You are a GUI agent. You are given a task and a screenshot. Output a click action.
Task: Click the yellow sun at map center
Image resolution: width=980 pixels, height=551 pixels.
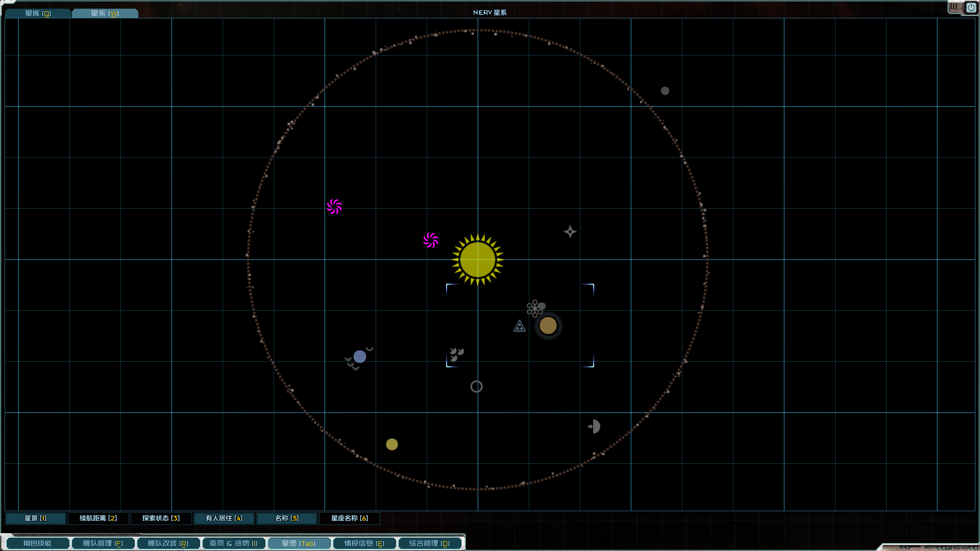click(478, 260)
